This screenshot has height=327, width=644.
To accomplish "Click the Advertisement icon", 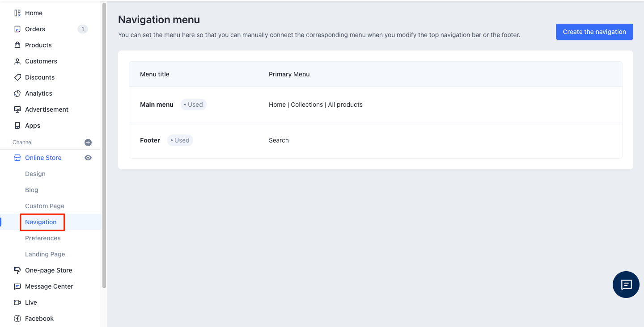I will click(x=17, y=109).
